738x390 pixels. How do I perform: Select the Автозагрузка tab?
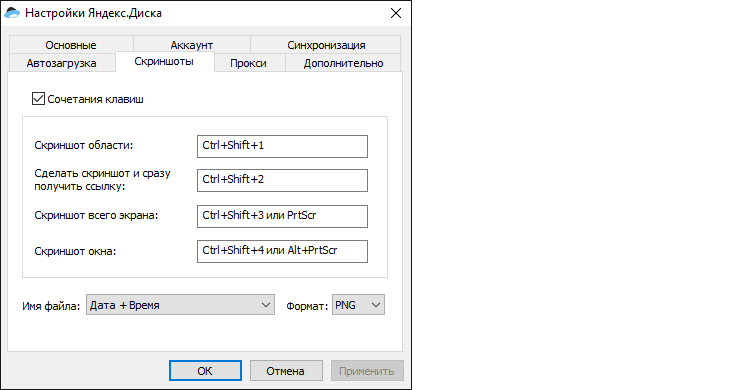point(62,63)
